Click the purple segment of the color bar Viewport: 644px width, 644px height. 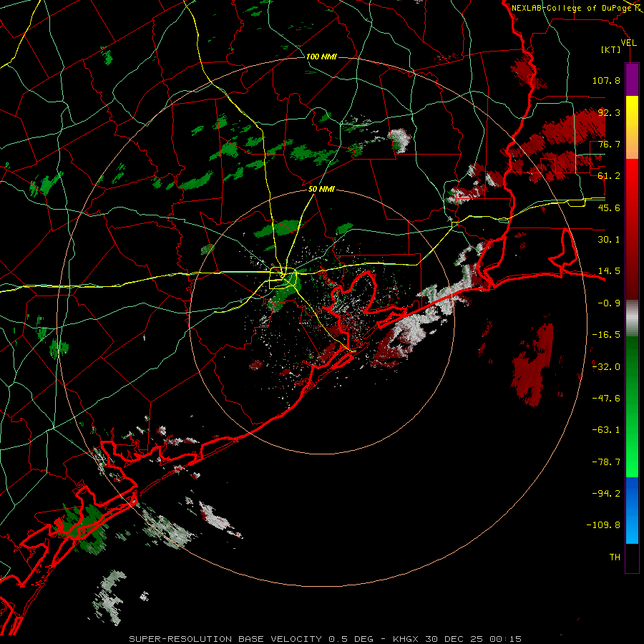[x=632, y=80]
